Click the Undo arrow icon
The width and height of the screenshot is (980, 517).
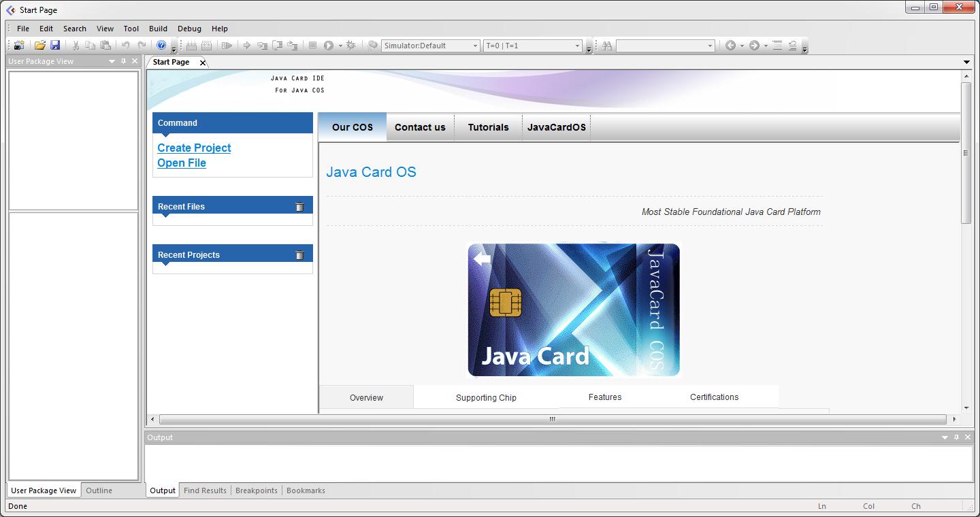(x=126, y=46)
